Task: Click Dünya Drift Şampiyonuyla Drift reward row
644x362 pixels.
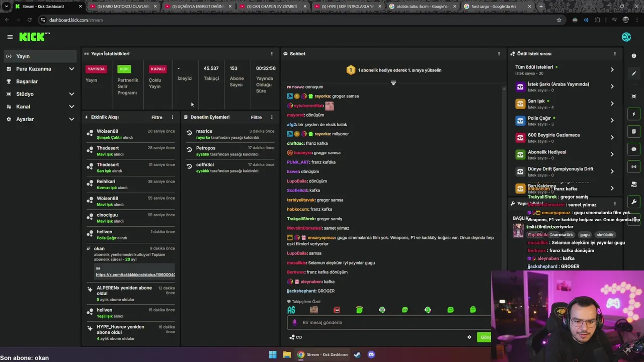Action: point(565,171)
